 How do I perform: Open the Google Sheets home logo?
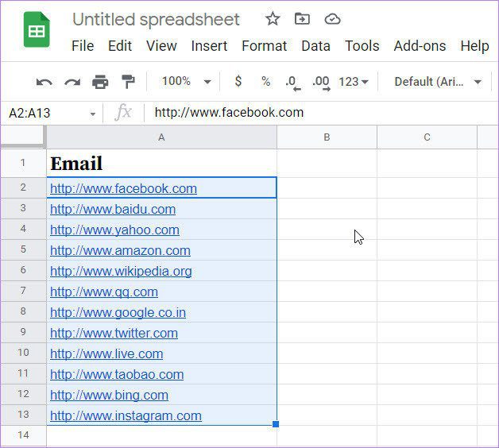pyautogui.click(x=37, y=29)
